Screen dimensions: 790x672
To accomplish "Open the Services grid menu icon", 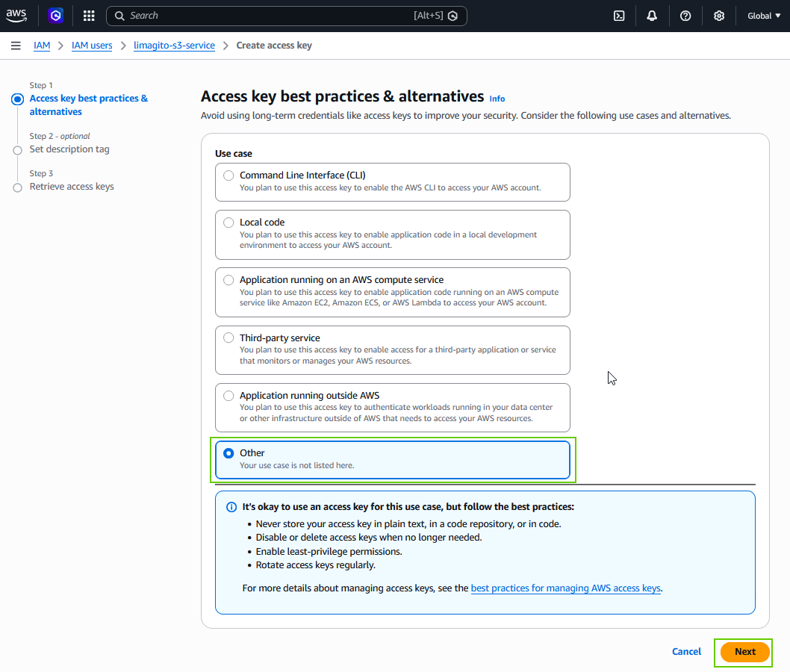I will (x=89, y=16).
